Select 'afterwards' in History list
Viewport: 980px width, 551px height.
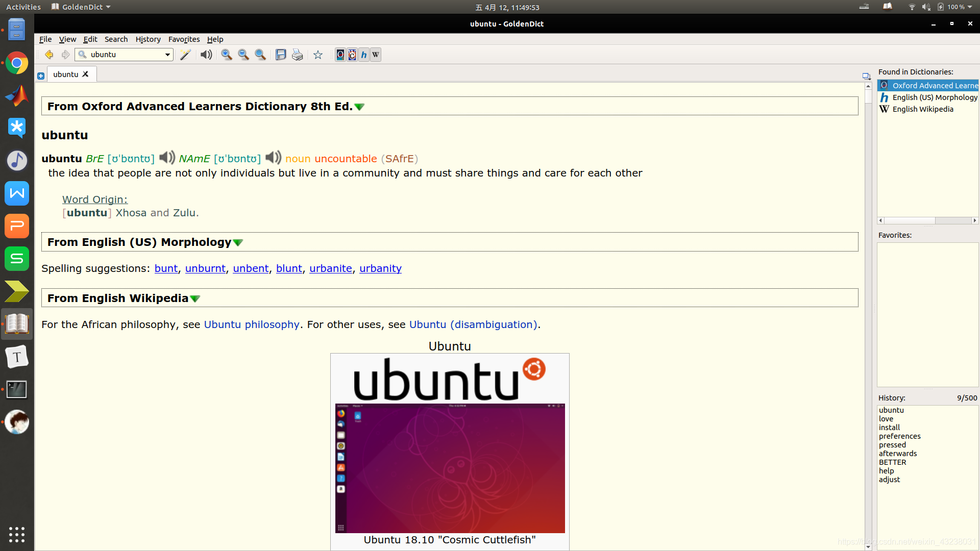click(x=897, y=454)
